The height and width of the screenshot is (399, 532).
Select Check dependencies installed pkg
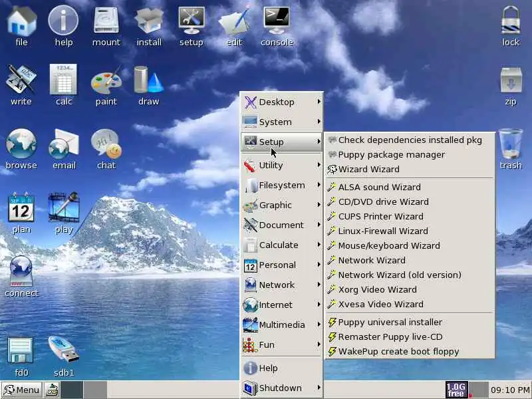(x=410, y=140)
